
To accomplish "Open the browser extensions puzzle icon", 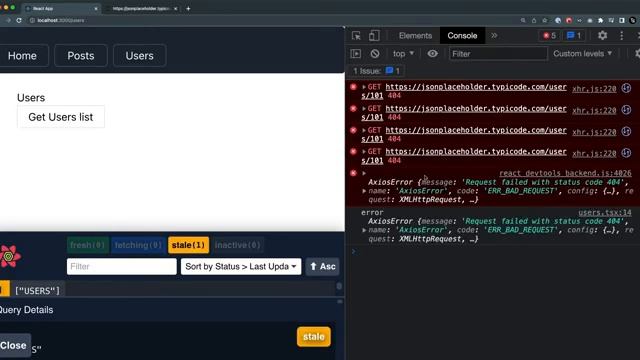I will [x=600, y=20].
